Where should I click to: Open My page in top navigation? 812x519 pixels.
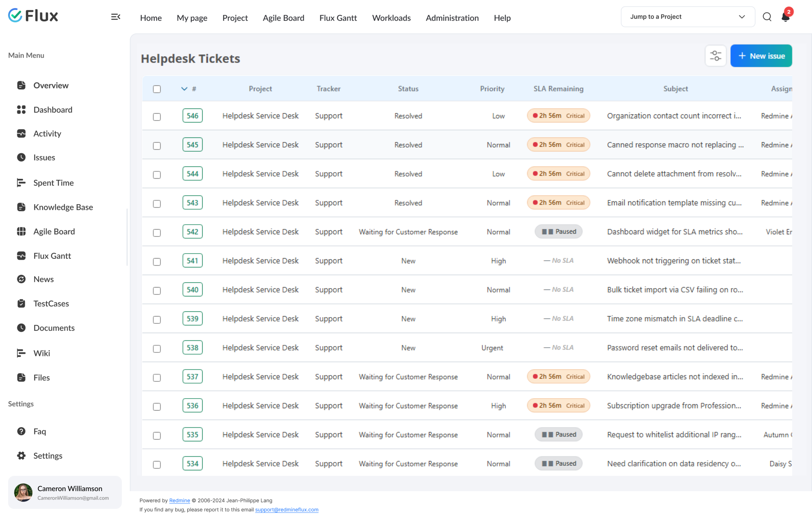coord(192,18)
